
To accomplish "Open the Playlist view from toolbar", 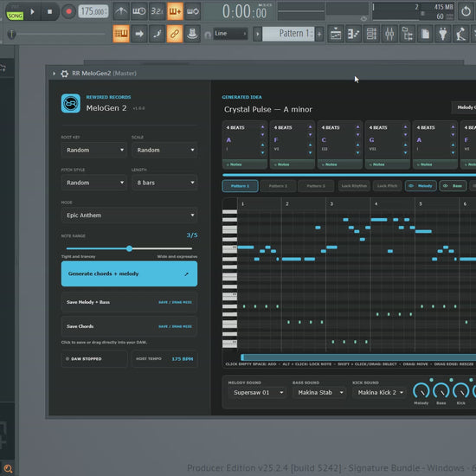I will (336, 34).
